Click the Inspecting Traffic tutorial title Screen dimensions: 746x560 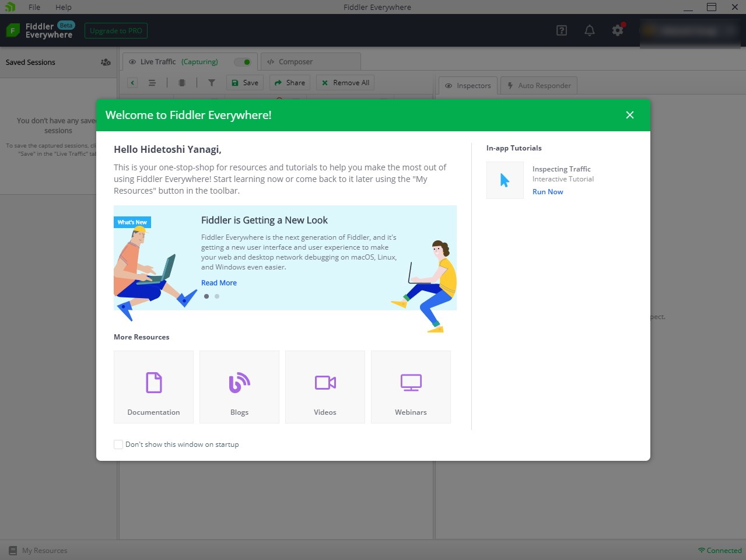point(562,169)
